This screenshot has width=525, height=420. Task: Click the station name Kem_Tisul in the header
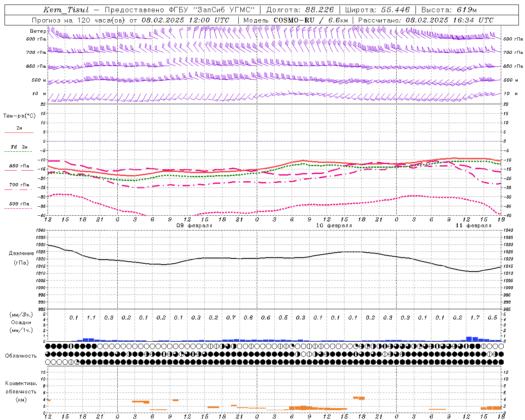(x=66, y=10)
